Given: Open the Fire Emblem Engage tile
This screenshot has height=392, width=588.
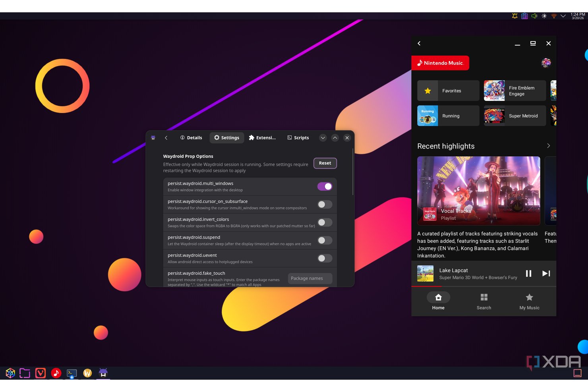Looking at the screenshot, I should tap(515, 91).
